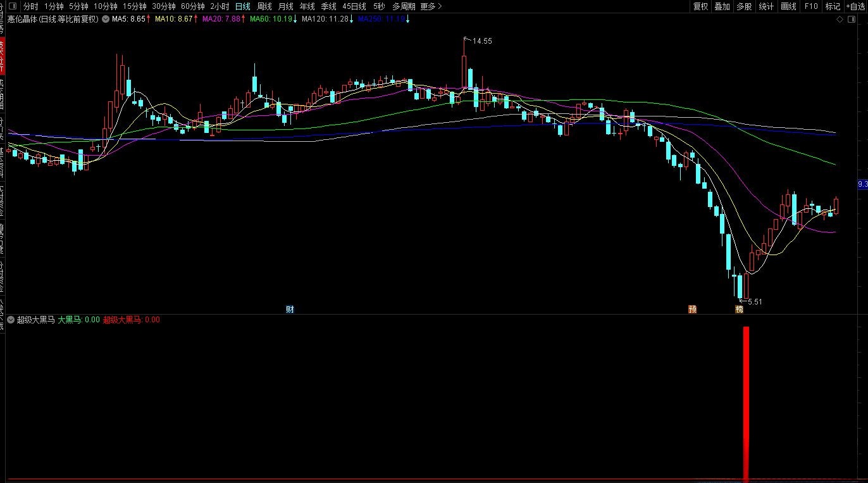The height and width of the screenshot is (483, 868).
Task: Switch to 60分钟 chart period
Action: pos(192,6)
